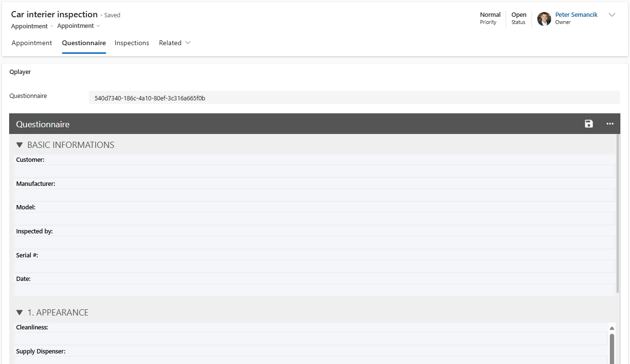This screenshot has width=630, height=364.
Task: Focus the Model text field
Action: tap(315, 218)
